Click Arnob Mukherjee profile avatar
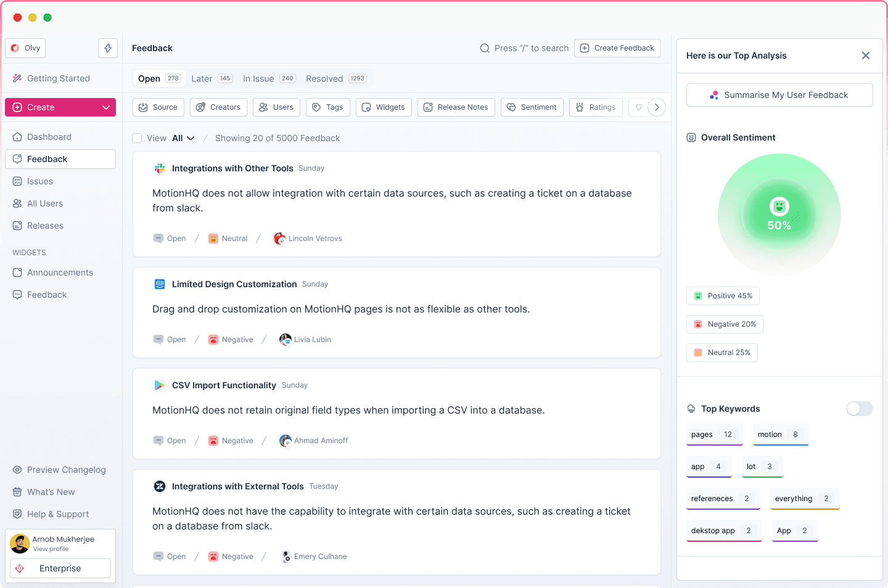 pyautogui.click(x=20, y=544)
